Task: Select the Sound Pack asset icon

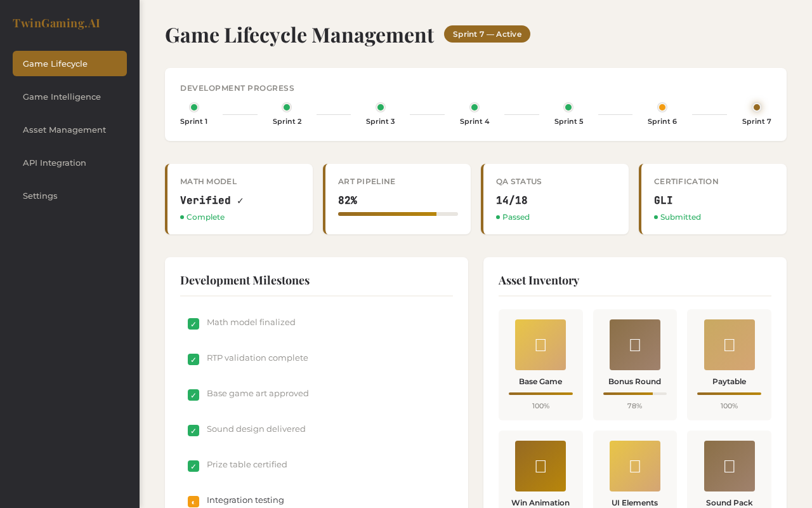Action: [729, 466]
